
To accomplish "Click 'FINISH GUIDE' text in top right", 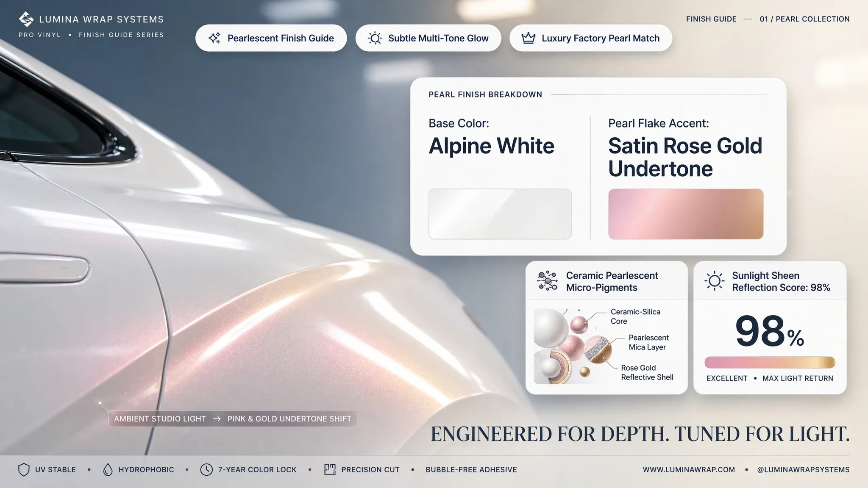I will click(x=711, y=19).
